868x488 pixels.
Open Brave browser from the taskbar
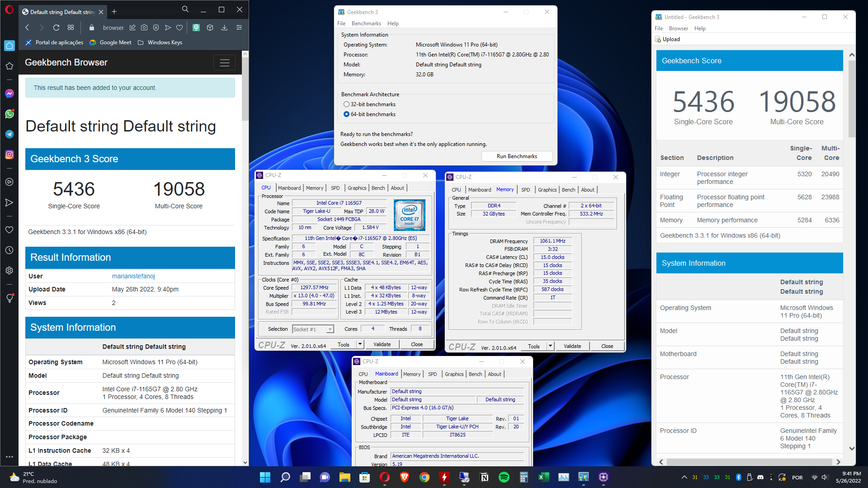pos(405,477)
